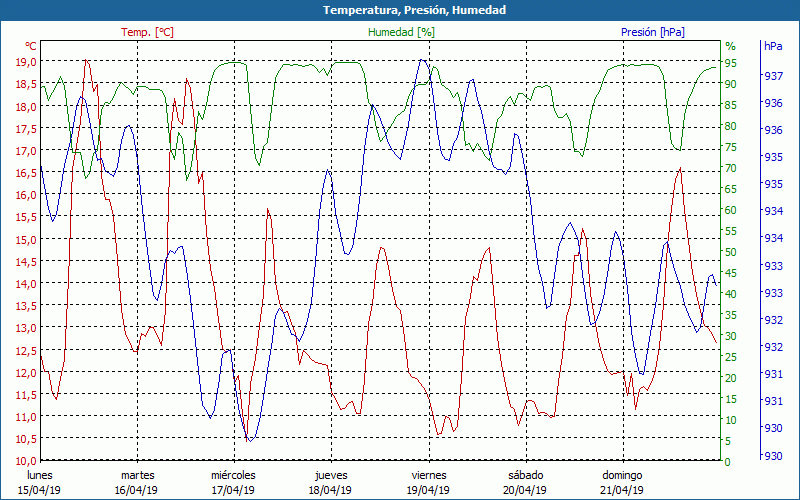Screen dimensions: 800x500
Task: Click the blue "hPa" axis unit label
Action: [773, 46]
